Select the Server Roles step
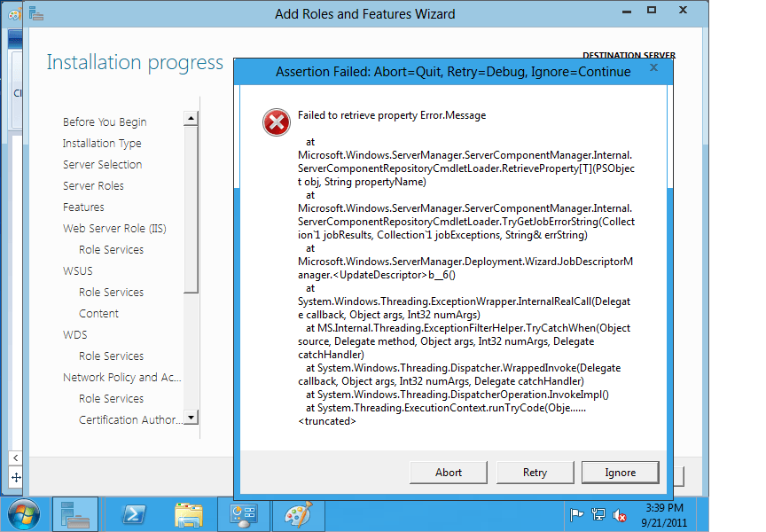Image resolution: width=766 pixels, height=532 pixels. 93,185
